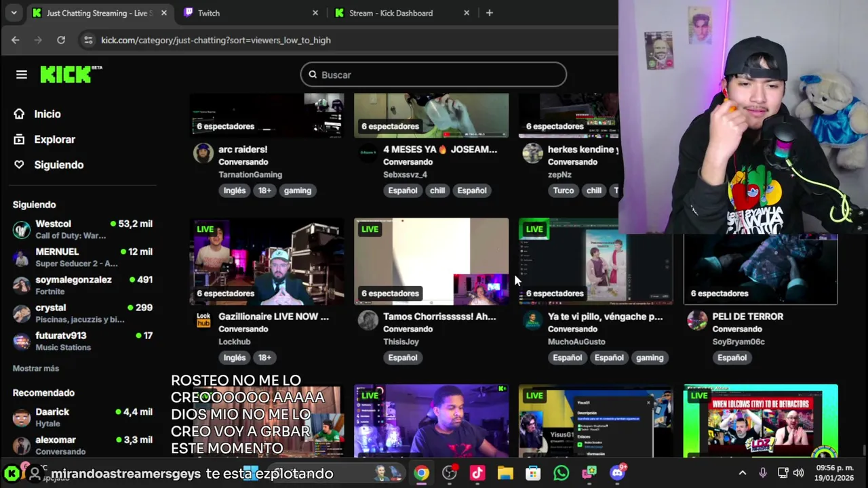Go back in the browser
Viewport: 868px width, 488px height.
click(x=16, y=40)
